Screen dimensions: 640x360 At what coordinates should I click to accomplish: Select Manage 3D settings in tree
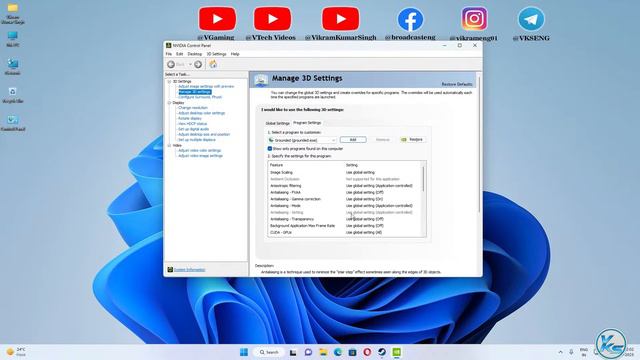[x=195, y=92]
